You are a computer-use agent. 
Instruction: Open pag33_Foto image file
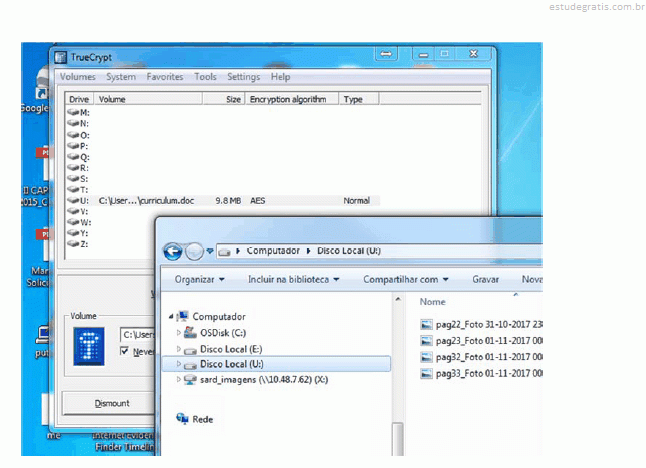pos(481,373)
